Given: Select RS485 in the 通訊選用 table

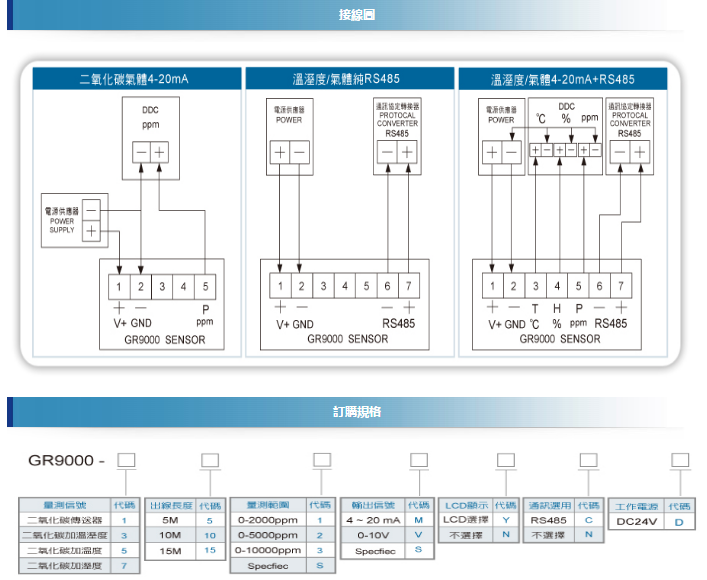Looking at the screenshot, I should pyautogui.click(x=549, y=520).
